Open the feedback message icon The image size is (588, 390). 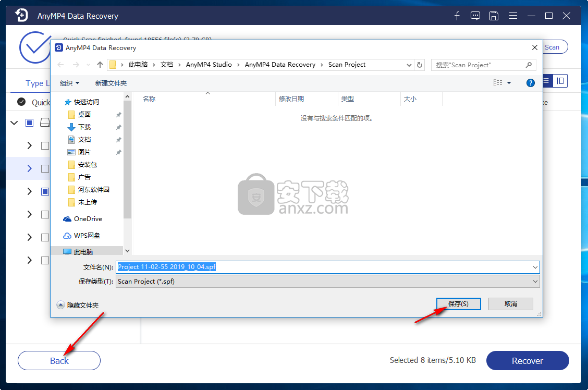475,16
